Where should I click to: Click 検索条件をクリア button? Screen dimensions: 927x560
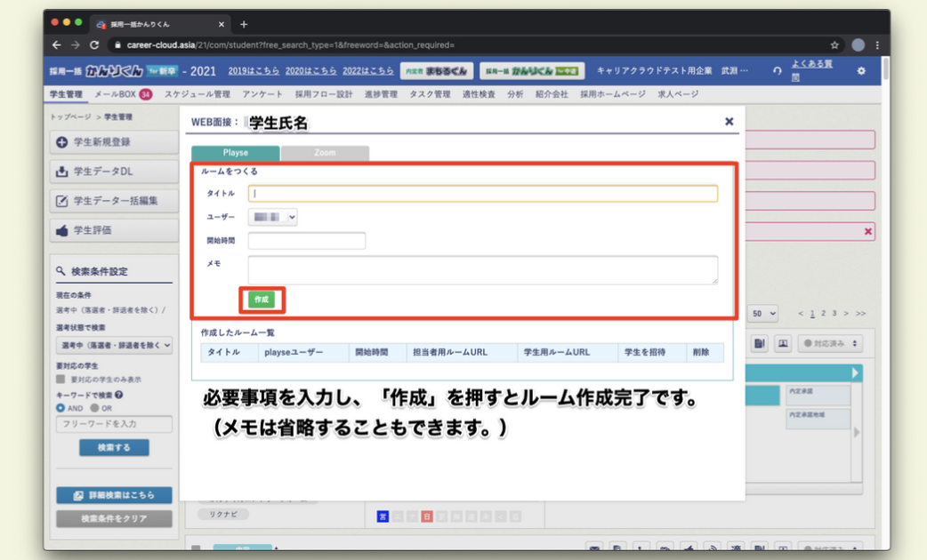pos(114,518)
